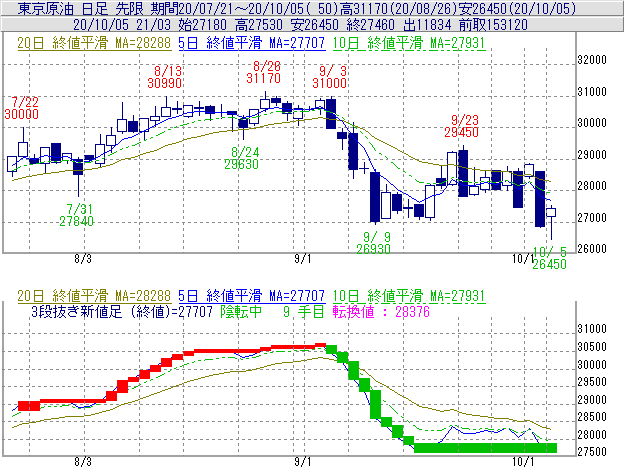The height and width of the screenshot is (474, 624).
Task: Click the 前取153120 open interest value
Action: click(x=493, y=25)
